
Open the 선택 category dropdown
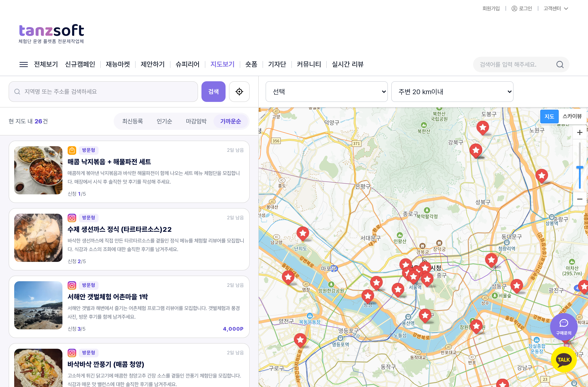click(x=326, y=92)
